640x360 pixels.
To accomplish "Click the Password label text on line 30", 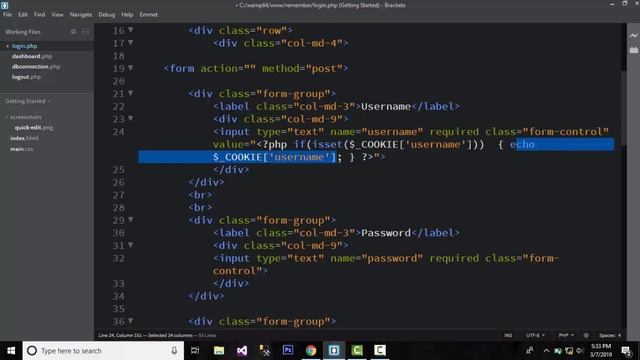I will coord(386,233).
